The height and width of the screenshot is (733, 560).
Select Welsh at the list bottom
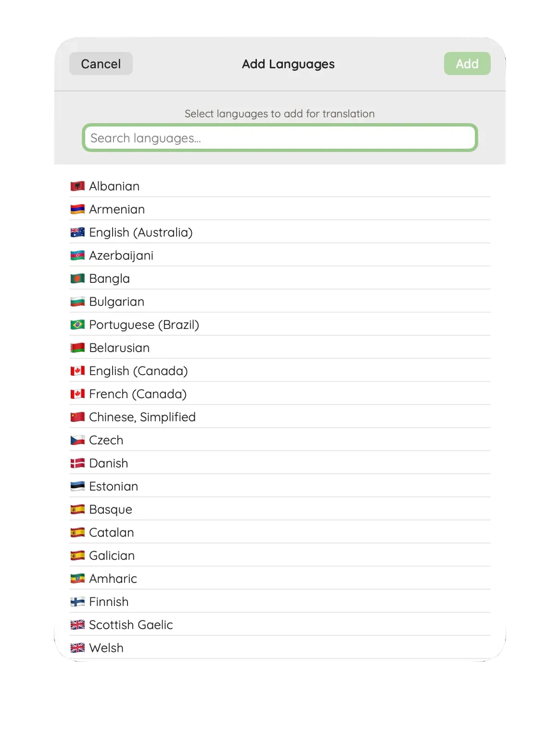coord(280,648)
